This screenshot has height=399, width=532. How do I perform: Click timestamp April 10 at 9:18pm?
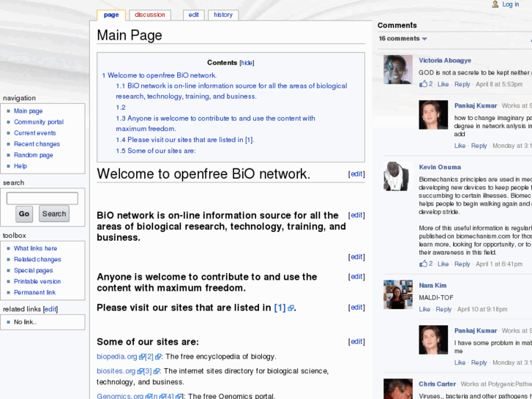coord(482,310)
